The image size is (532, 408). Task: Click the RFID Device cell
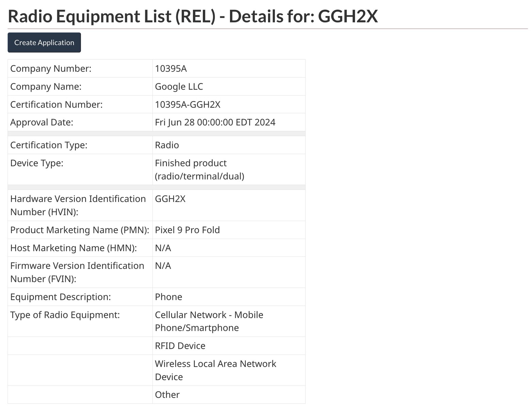point(229,345)
